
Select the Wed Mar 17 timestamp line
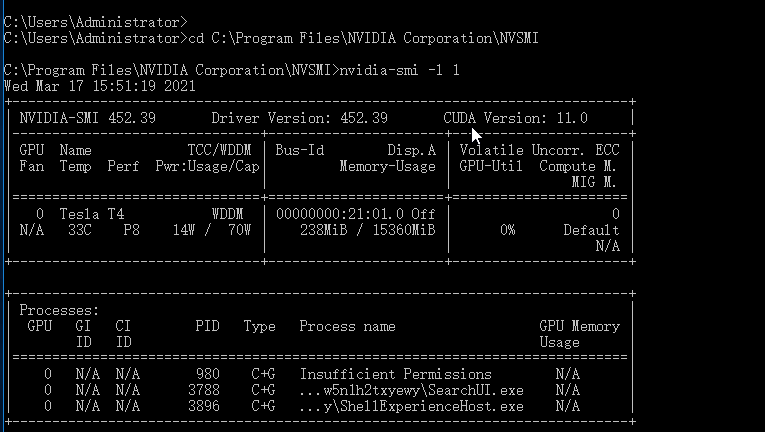pos(100,86)
